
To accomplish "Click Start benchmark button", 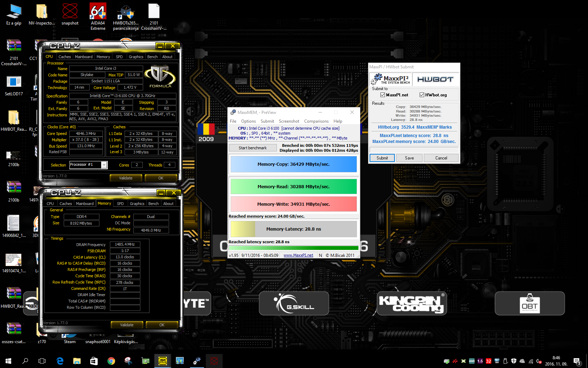I will click(253, 148).
